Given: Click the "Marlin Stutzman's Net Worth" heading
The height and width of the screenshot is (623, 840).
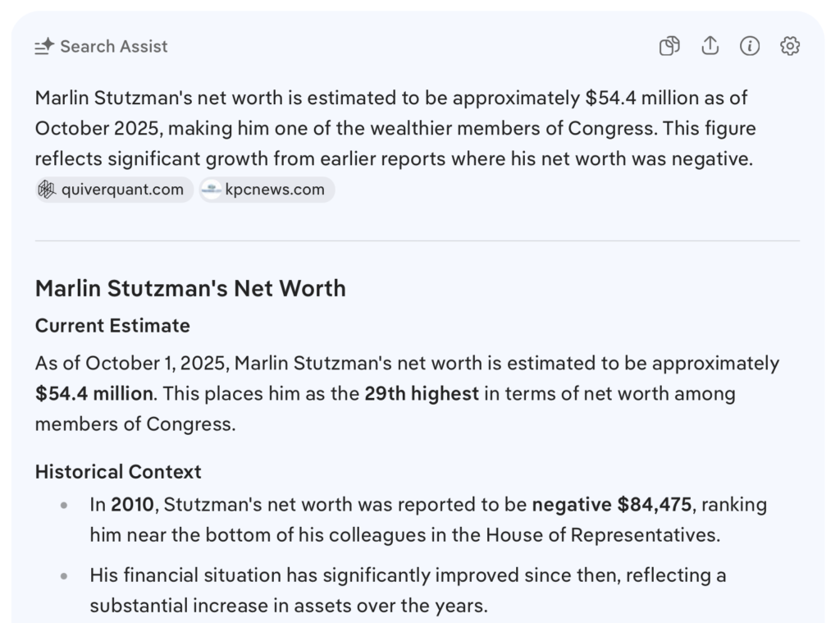Looking at the screenshot, I should coord(190,288).
